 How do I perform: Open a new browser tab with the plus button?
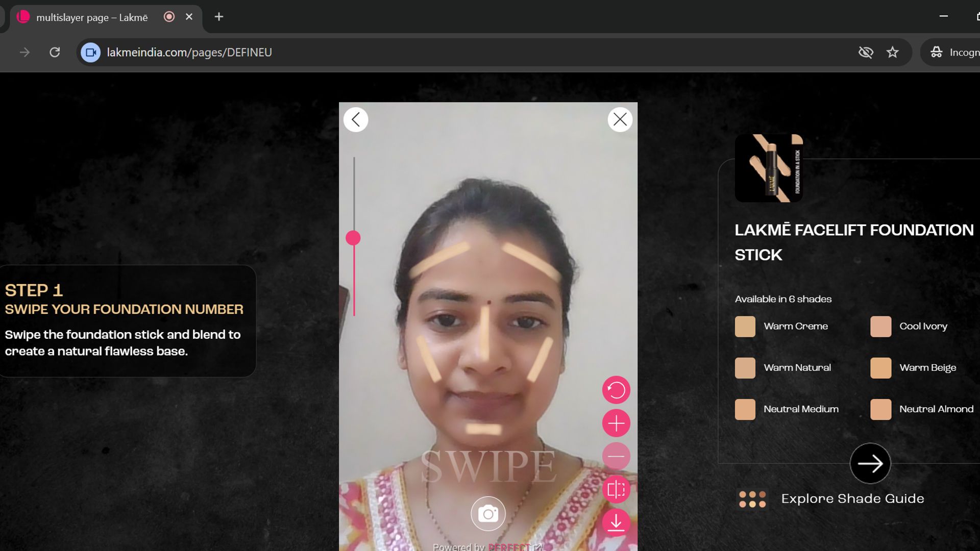pos(218,17)
